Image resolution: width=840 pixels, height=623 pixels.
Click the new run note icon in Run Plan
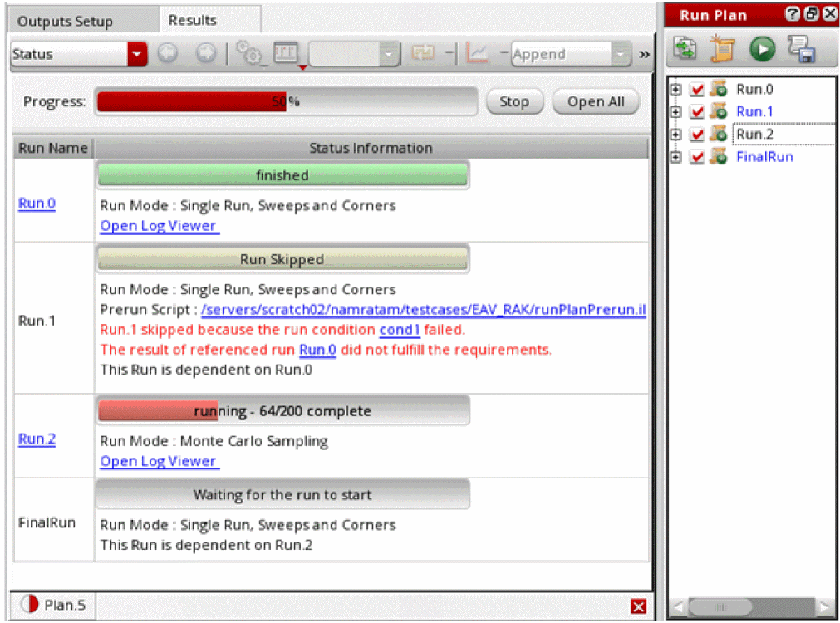coord(724,49)
